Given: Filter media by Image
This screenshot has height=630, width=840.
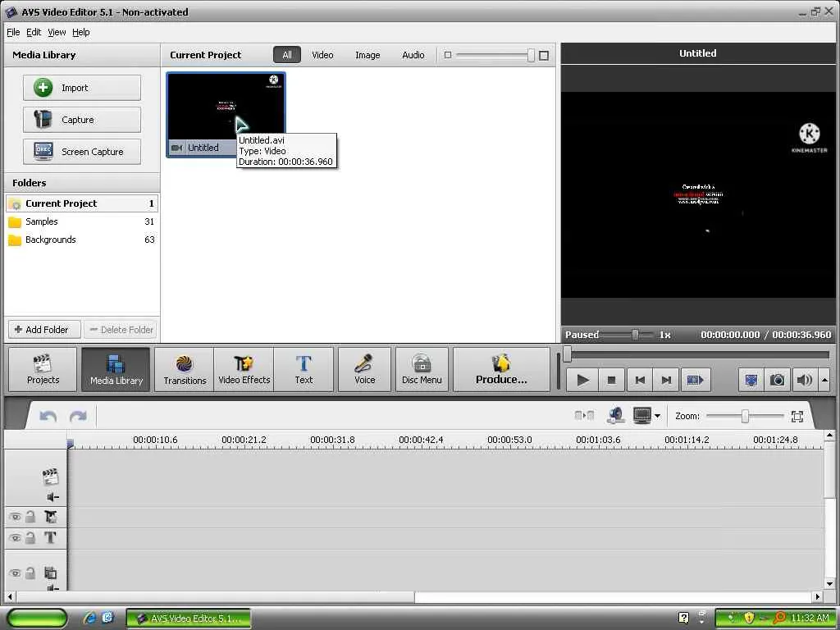Looking at the screenshot, I should click(x=367, y=55).
